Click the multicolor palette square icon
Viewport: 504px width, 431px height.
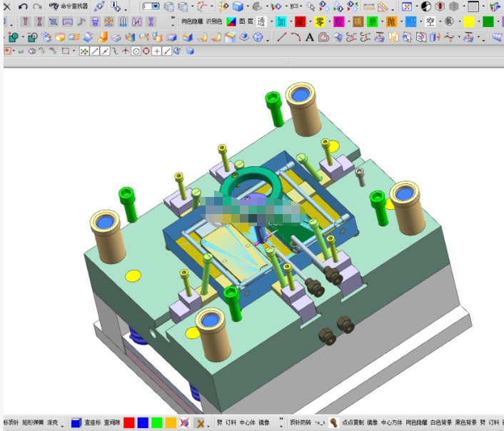[231, 21]
